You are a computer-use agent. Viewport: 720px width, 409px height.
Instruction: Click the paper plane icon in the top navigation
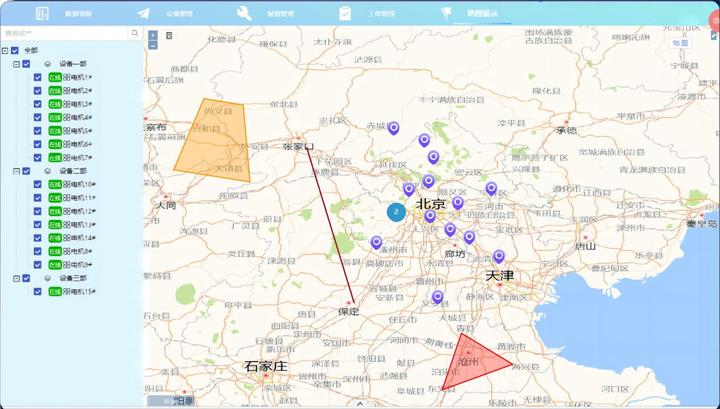click(x=144, y=13)
